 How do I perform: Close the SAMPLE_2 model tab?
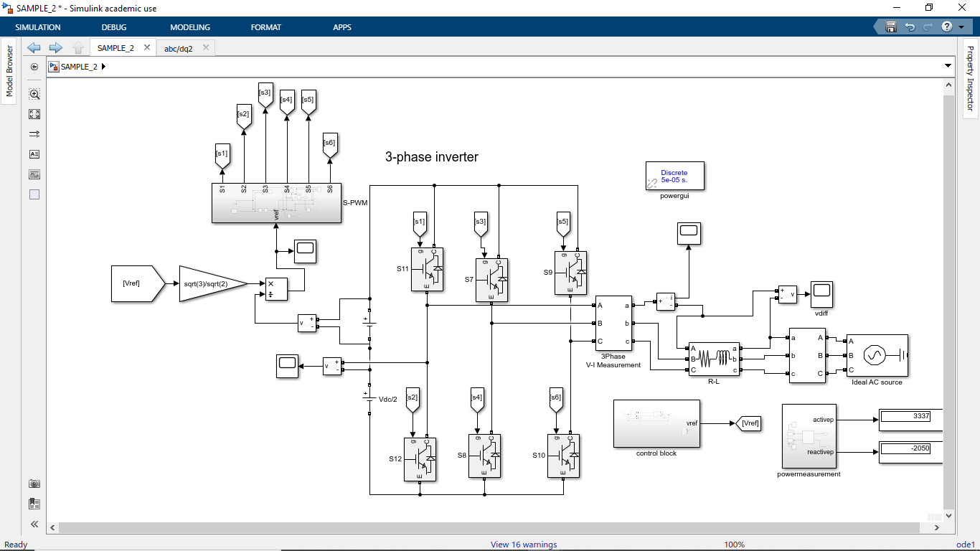147,47
